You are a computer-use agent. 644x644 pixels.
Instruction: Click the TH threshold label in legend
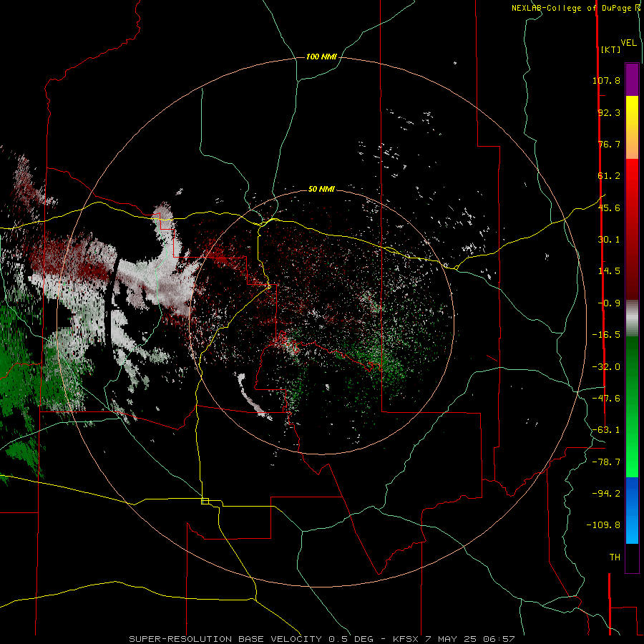click(x=615, y=557)
